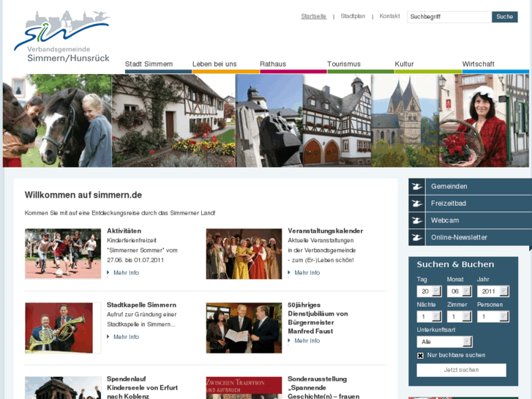Open the Zimmer dropdown
Screen dimensions: 532x399
click(x=460, y=316)
